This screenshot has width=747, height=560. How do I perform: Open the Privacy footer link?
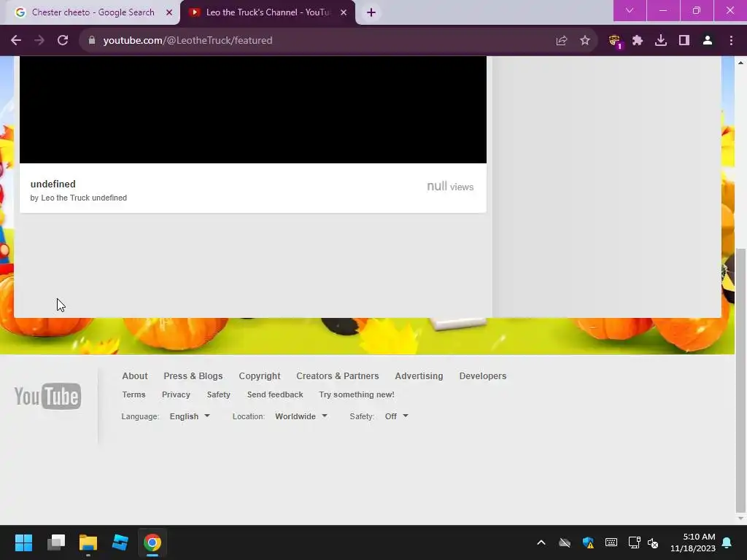point(176,394)
